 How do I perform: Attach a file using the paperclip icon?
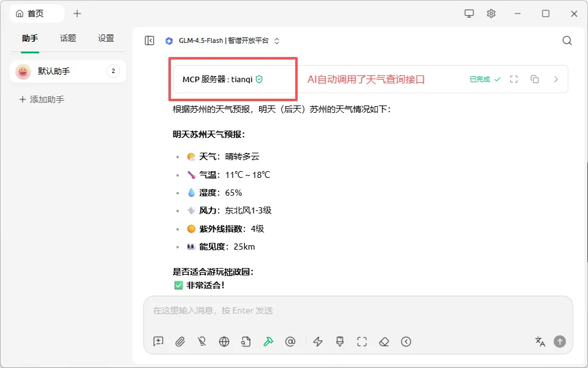click(180, 342)
